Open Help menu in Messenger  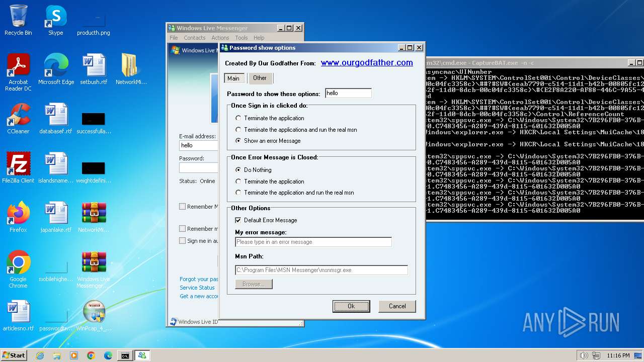tap(259, 38)
